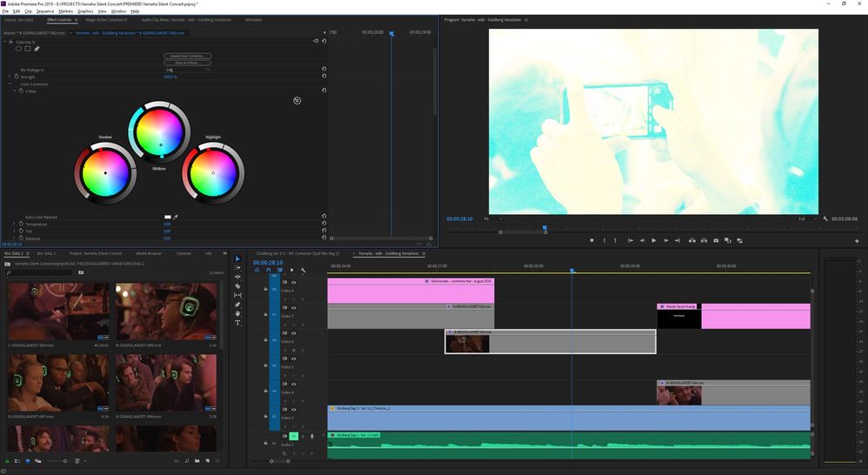Screen dimensions: 868x475
Task: Reset the Strength parameter
Action: click(324, 77)
